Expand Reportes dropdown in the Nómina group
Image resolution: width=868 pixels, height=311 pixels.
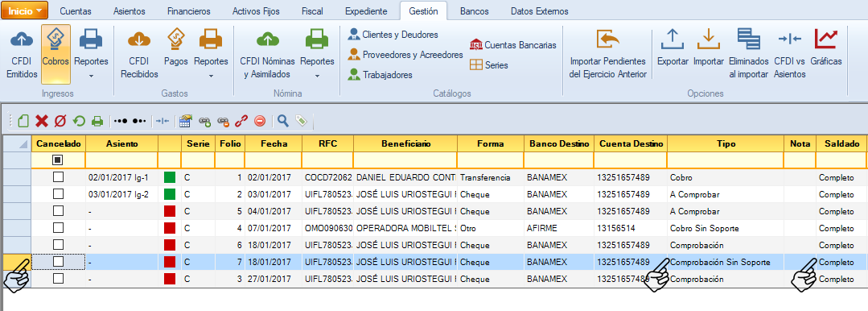coord(317,54)
